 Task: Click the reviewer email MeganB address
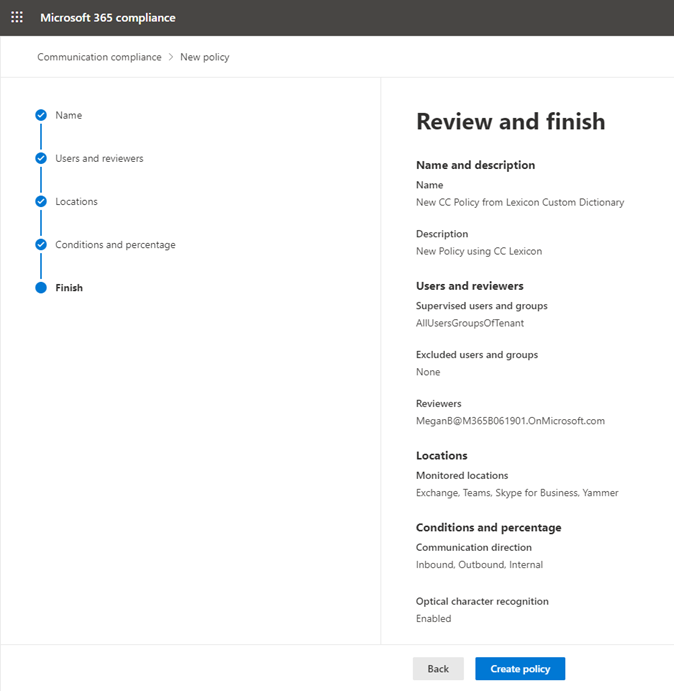[510, 421]
